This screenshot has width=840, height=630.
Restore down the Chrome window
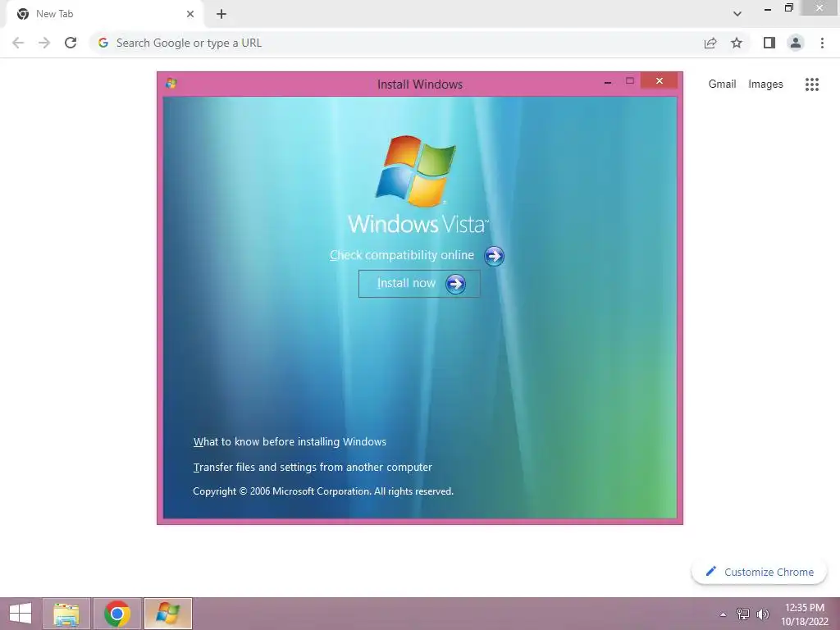pyautogui.click(x=788, y=8)
